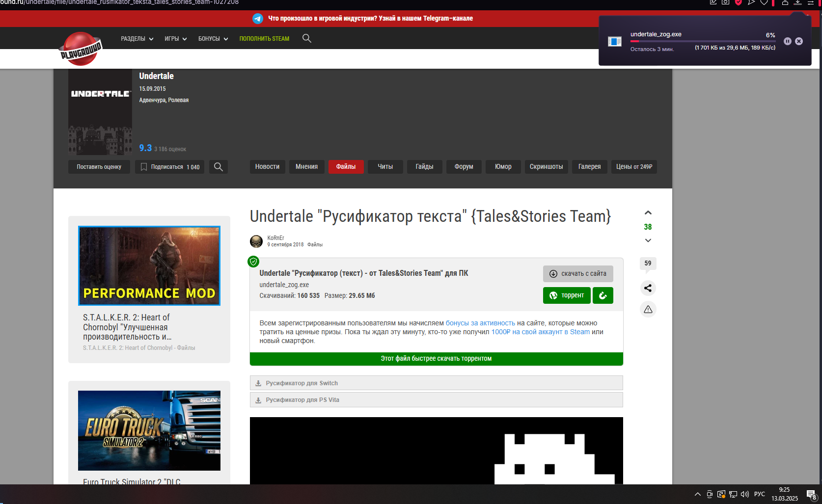Click KoRnEr's avatar image

256,241
